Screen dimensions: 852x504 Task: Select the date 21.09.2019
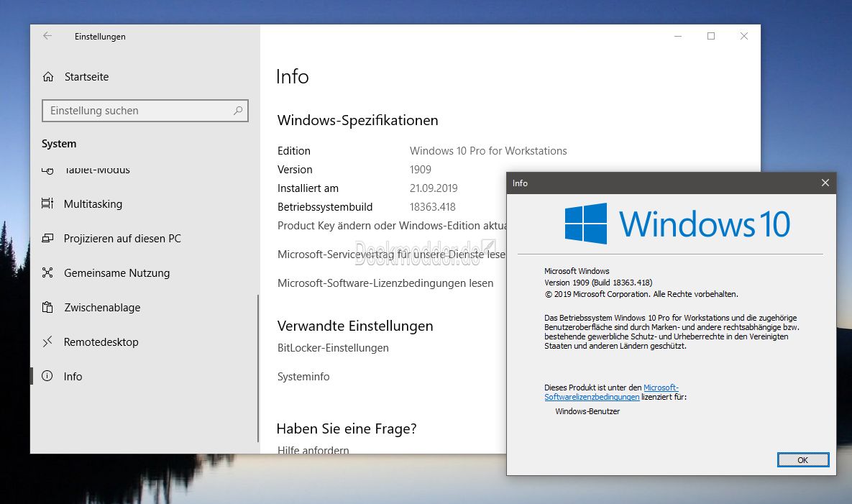point(434,188)
